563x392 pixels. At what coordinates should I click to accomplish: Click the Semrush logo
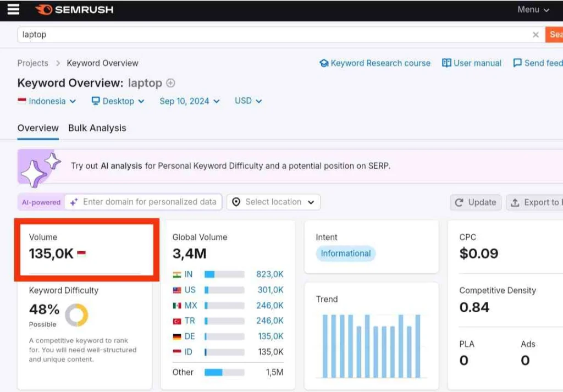[x=74, y=10]
